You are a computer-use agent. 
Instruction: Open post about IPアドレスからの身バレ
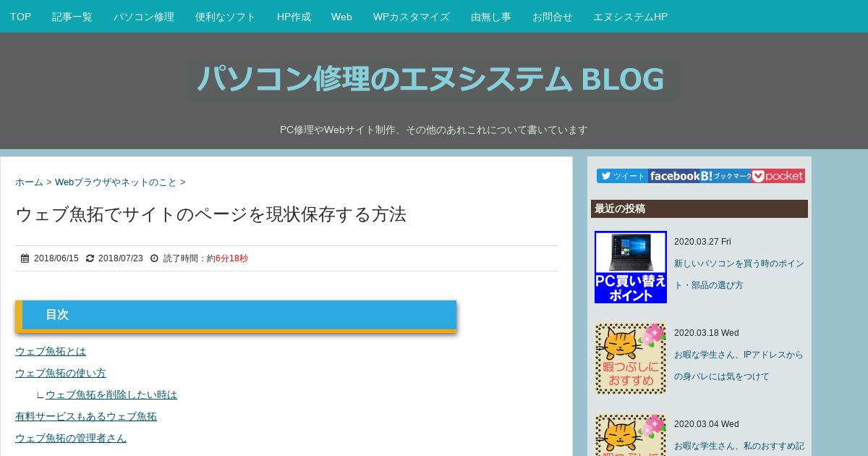tap(739, 366)
